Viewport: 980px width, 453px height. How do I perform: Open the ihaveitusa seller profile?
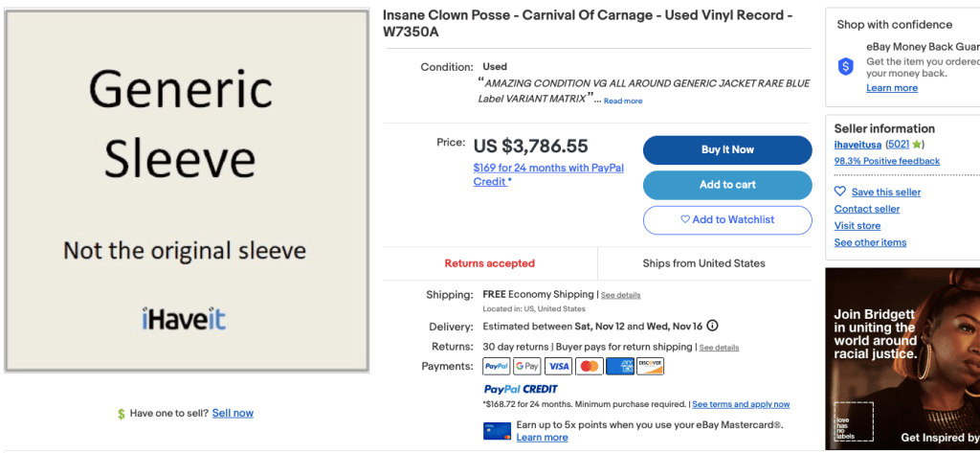tap(858, 145)
